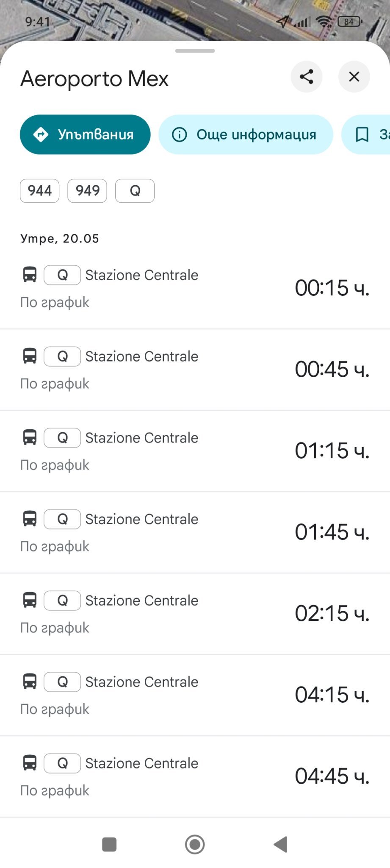
Task: Tap bus icon of 01:15 departure
Action: (x=30, y=437)
